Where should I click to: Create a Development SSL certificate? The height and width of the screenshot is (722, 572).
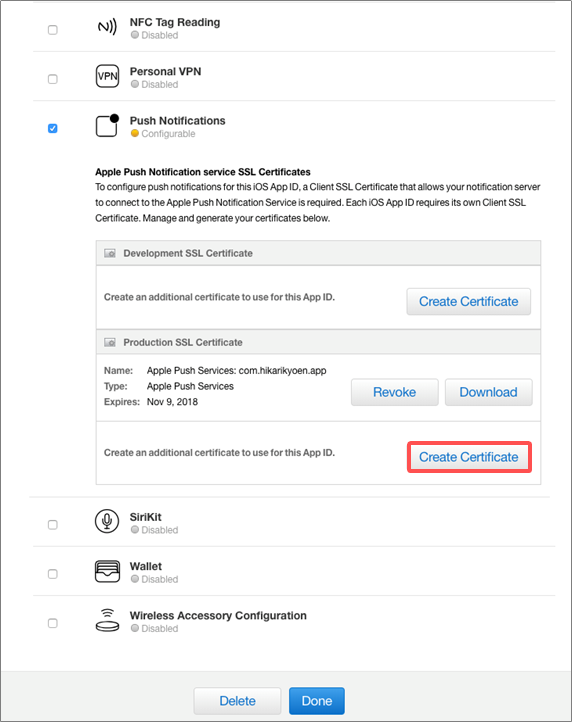coord(468,302)
